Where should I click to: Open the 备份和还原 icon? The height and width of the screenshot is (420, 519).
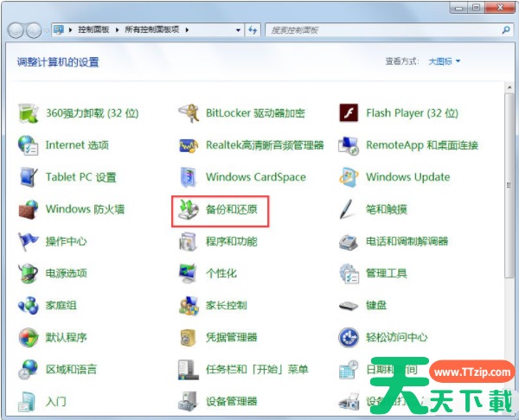[x=189, y=209]
